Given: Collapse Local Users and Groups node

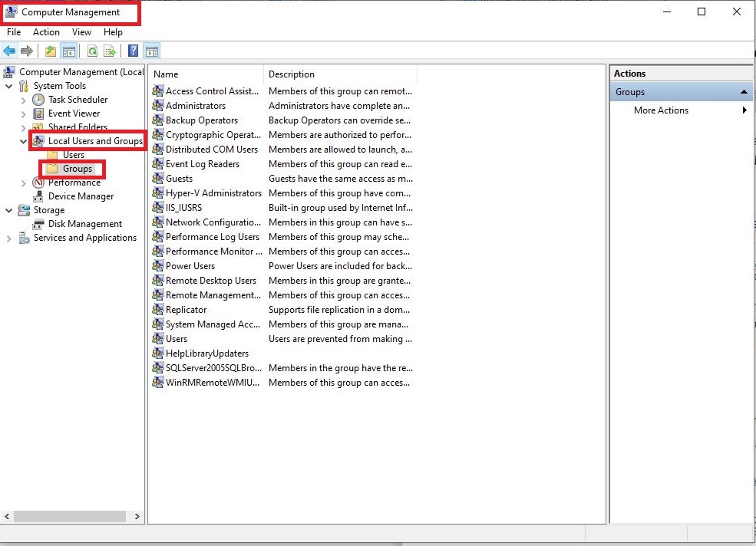Looking at the screenshot, I should coord(23,142).
